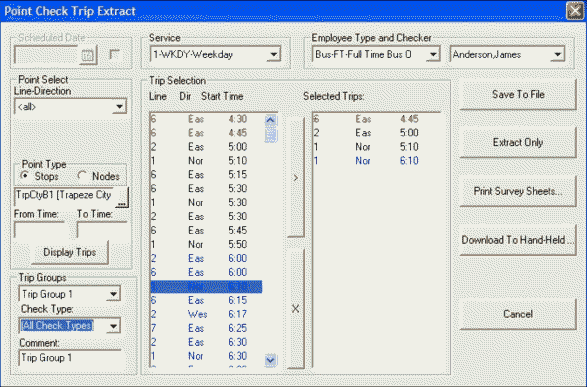Click the Extract Only button
This screenshot has width=587, height=387.
518,143
